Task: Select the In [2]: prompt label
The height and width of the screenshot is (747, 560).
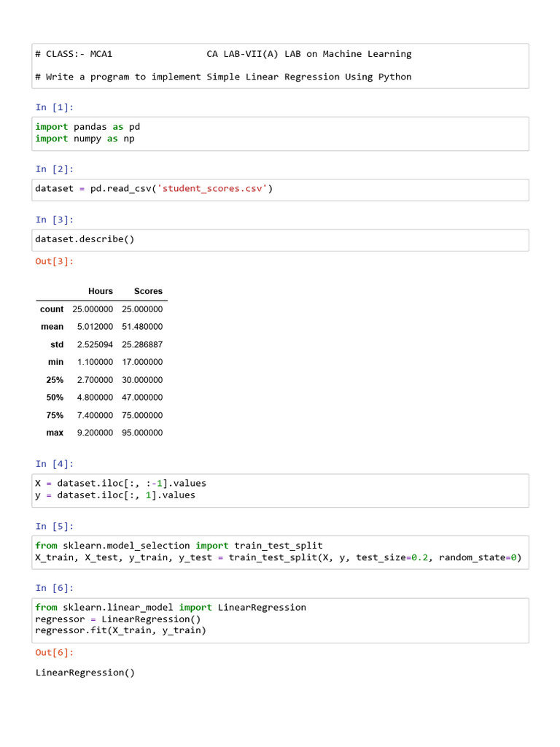Action: tap(55, 169)
